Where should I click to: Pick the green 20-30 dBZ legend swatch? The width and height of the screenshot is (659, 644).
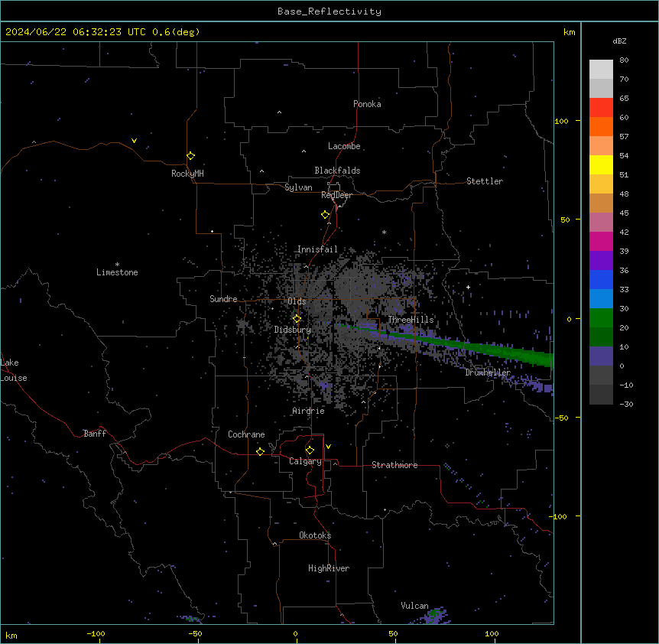coord(601,318)
